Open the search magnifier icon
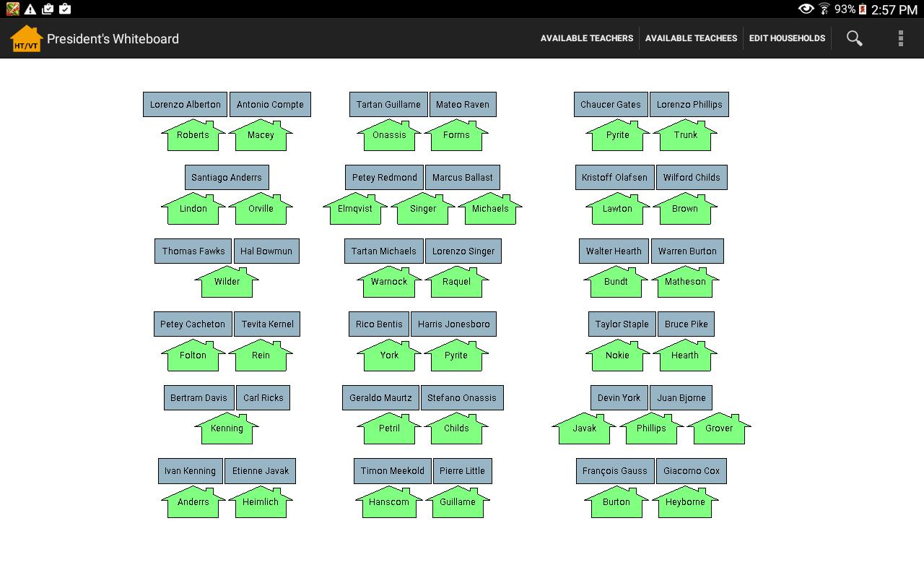The height and width of the screenshot is (578, 924). point(854,38)
